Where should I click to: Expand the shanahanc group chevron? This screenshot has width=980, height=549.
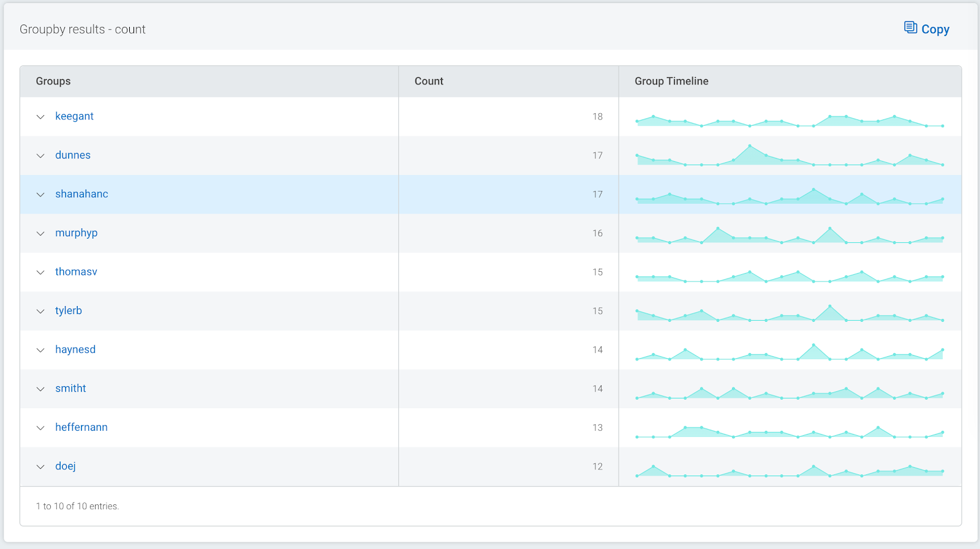click(x=40, y=195)
